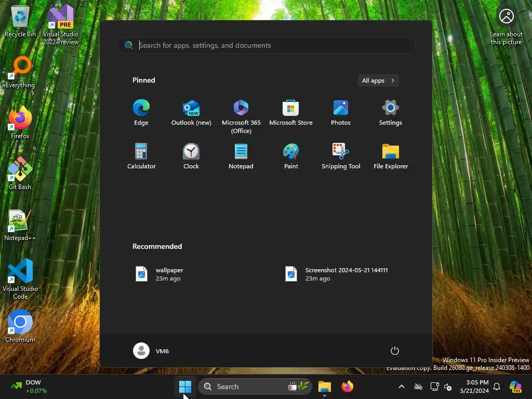Open Firefox from the taskbar
This screenshot has width=532, height=399.
pos(348,387)
